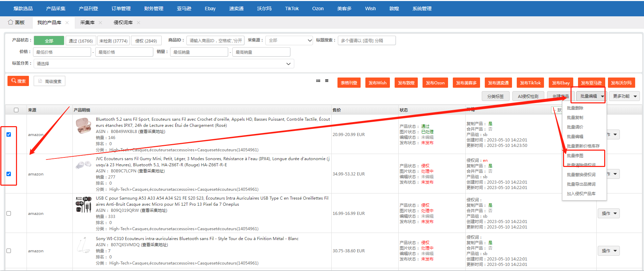
Task: Open the 面板 home tab
Action: coord(16,22)
